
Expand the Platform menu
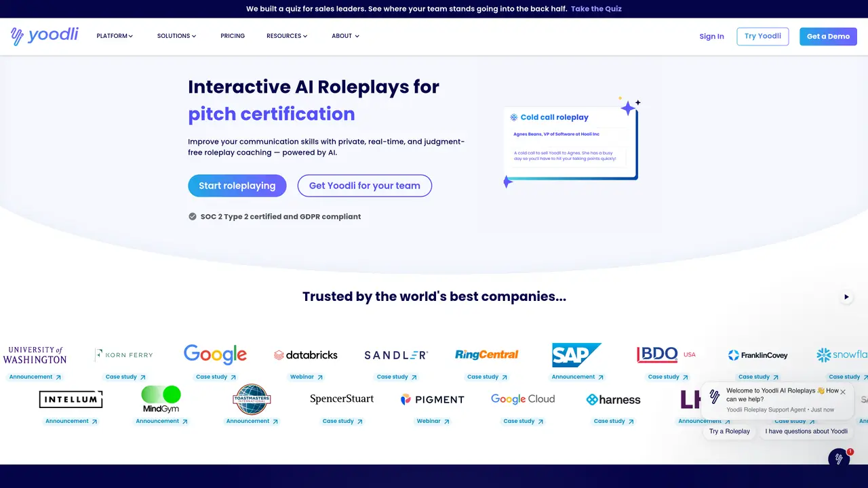tap(115, 36)
